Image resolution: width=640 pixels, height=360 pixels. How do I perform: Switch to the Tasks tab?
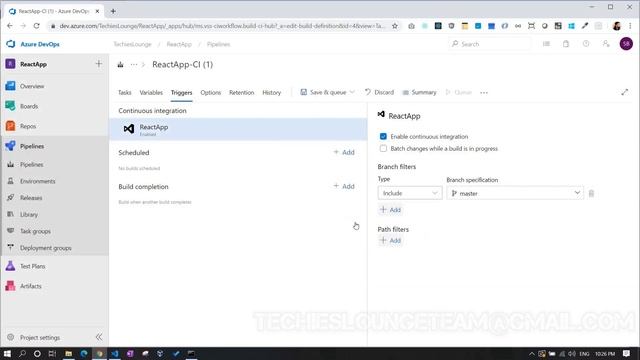pyautogui.click(x=124, y=93)
